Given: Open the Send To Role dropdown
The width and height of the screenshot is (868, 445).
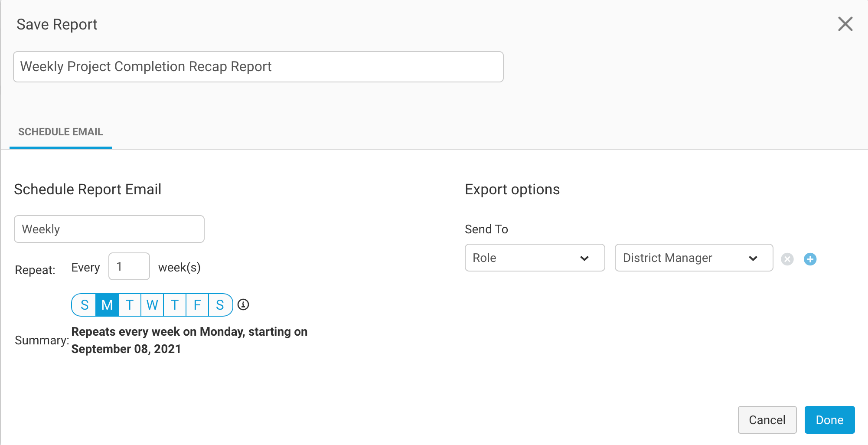Looking at the screenshot, I should 534,258.
